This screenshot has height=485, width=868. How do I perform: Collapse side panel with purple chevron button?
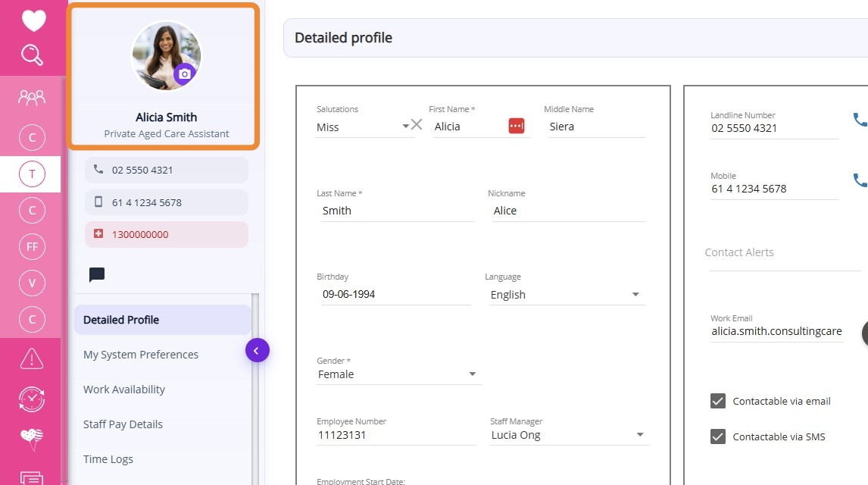(257, 350)
